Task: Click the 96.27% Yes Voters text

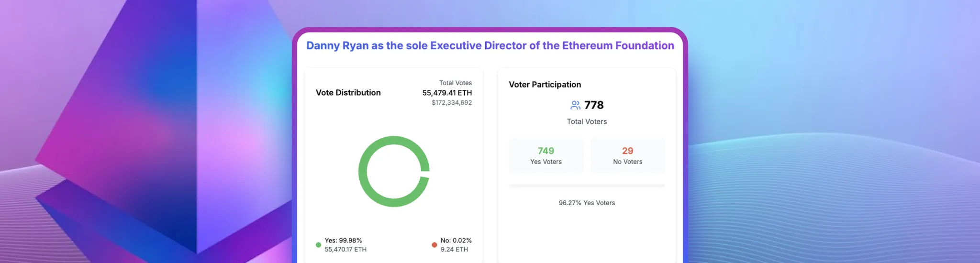Action: [587, 203]
